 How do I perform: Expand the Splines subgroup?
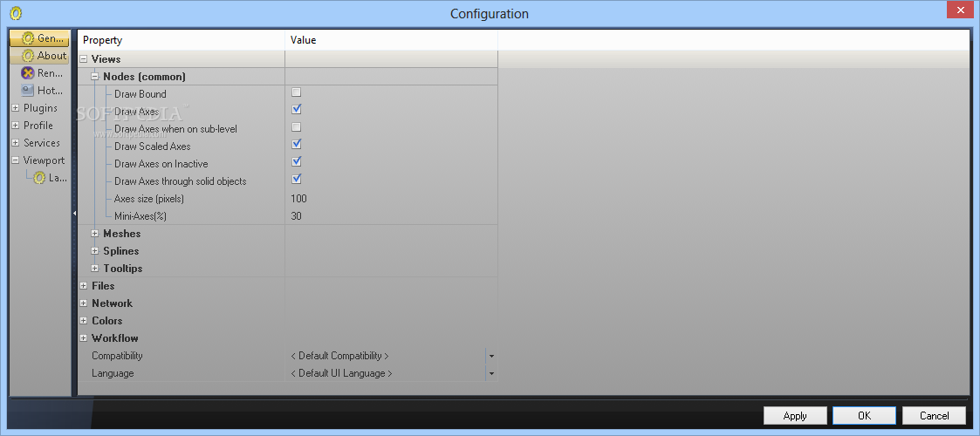pos(95,251)
